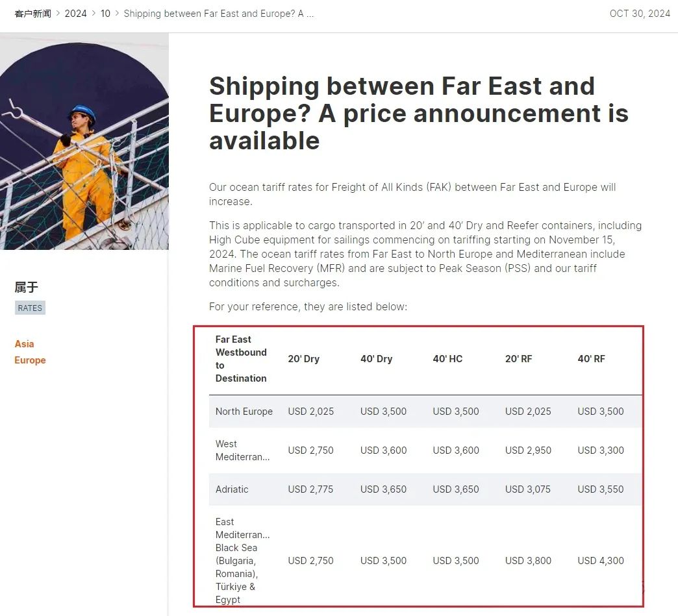The image size is (678, 616).
Task: Click the 40' RF column header
Action: pos(591,359)
